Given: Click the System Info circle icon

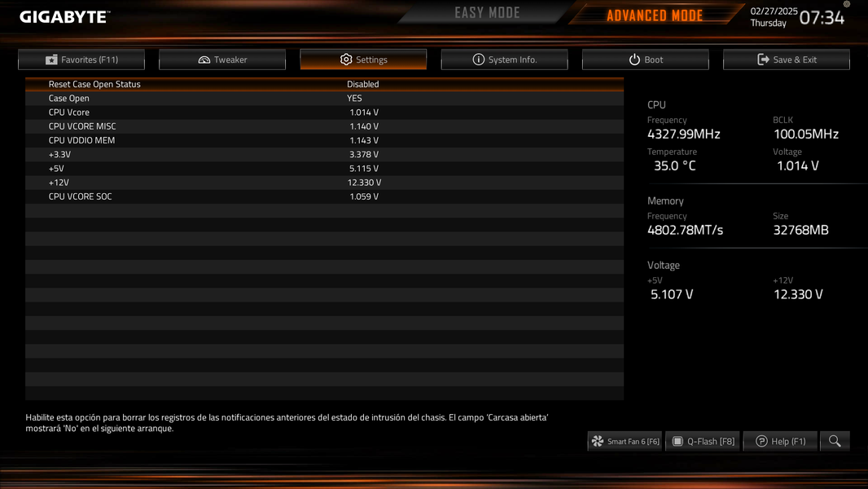Looking at the screenshot, I should pos(478,59).
